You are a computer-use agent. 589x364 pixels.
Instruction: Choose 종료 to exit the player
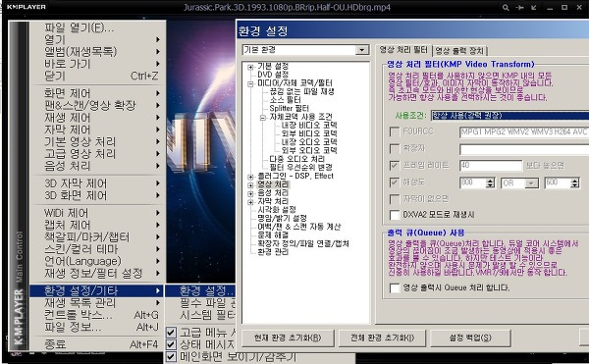point(97,344)
